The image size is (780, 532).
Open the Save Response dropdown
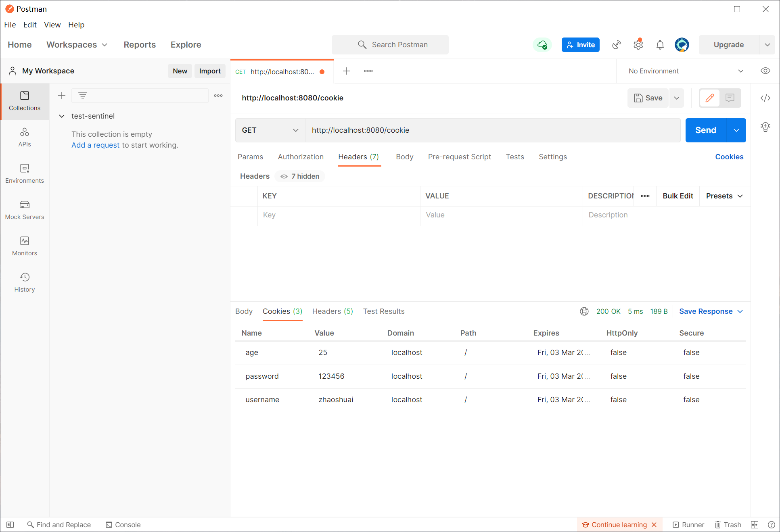pos(711,311)
